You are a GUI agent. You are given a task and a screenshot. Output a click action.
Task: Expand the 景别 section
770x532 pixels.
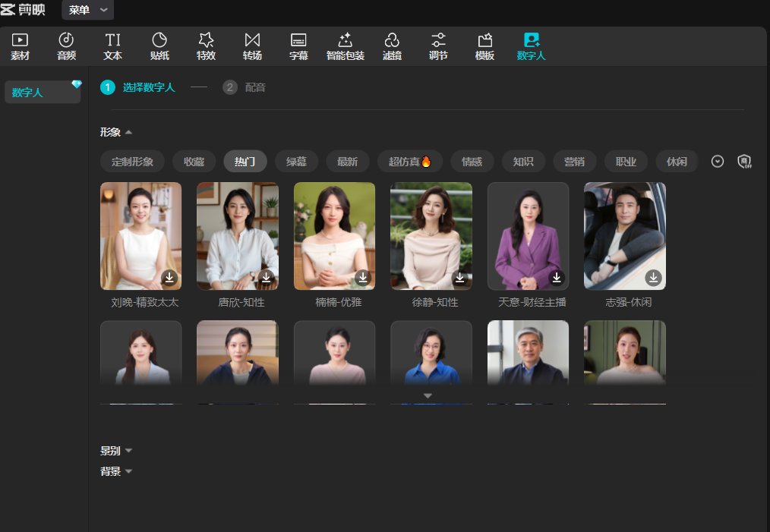pos(116,451)
